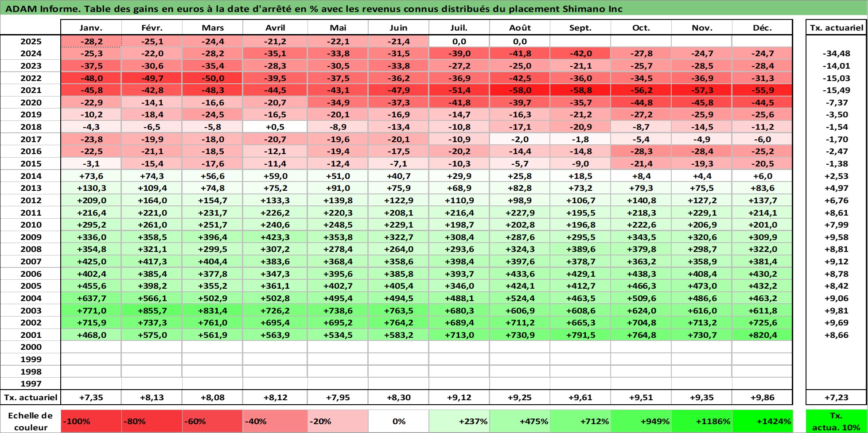Click the 0,0 cell in Août 2025
Screen dimensions: 868x433
pyautogui.click(x=520, y=41)
